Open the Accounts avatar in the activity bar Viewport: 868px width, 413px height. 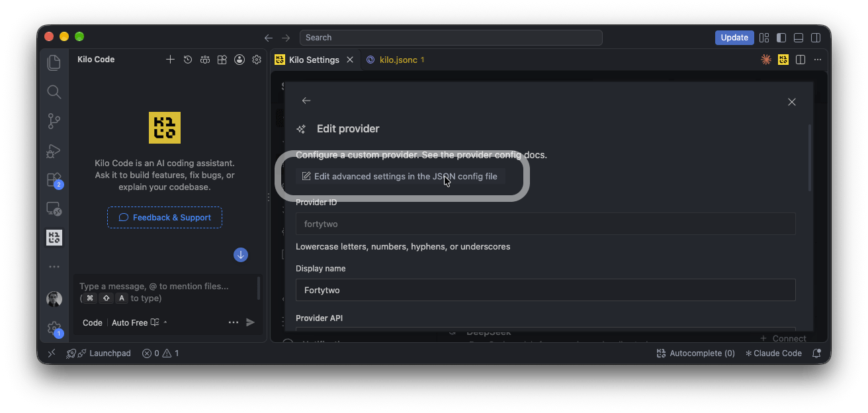(x=54, y=299)
